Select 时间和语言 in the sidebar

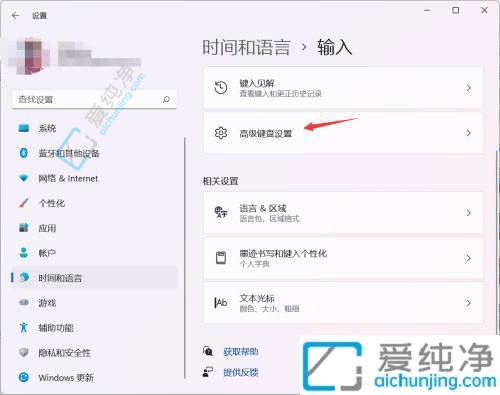pyautogui.click(x=94, y=277)
